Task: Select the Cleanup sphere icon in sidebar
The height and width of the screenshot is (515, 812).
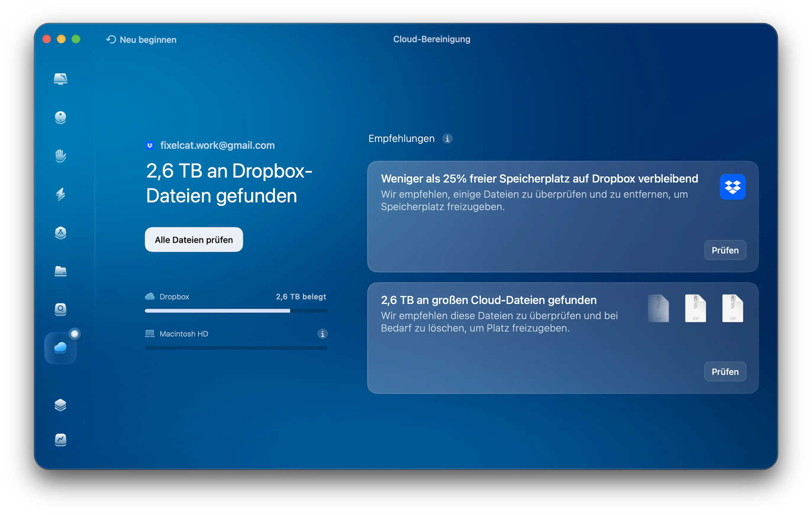Action: pyautogui.click(x=60, y=118)
